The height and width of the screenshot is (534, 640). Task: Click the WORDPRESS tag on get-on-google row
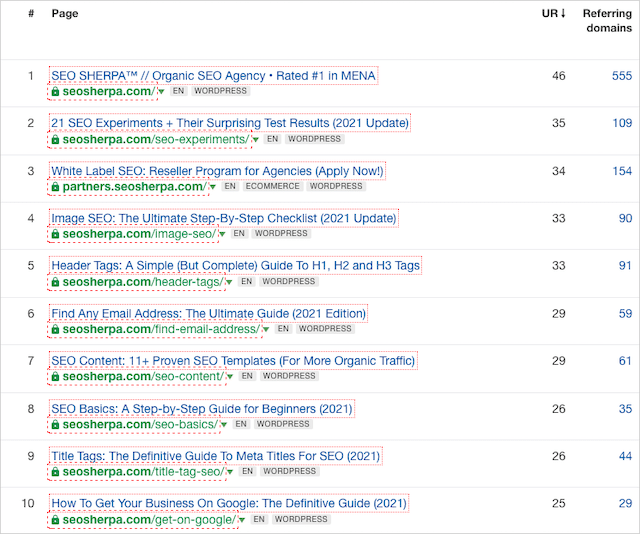[x=301, y=519]
